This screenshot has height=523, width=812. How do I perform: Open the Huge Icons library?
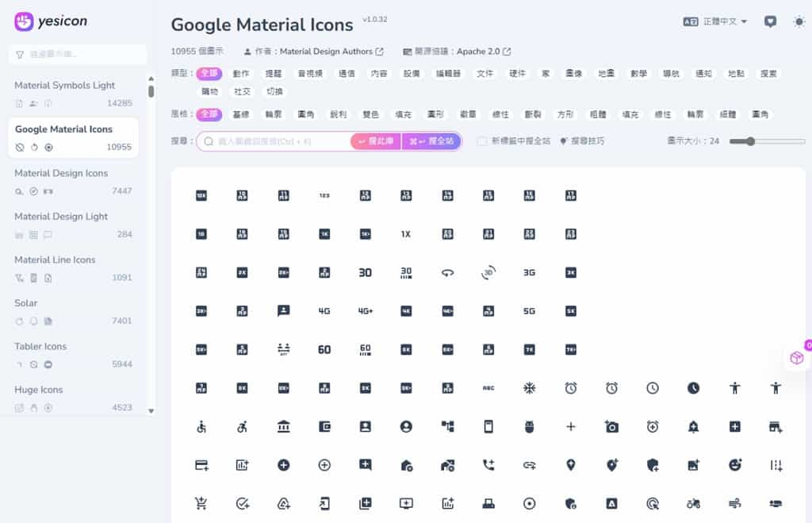73,398
